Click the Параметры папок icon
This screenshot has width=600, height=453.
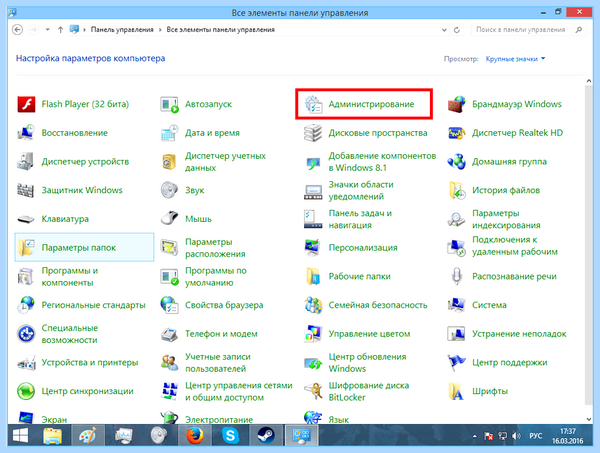coord(26,248)
